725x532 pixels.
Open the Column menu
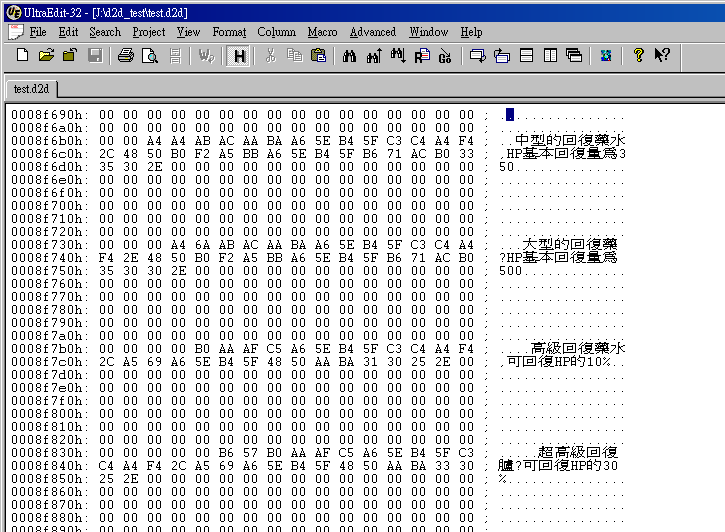click(x=276, y=32)
